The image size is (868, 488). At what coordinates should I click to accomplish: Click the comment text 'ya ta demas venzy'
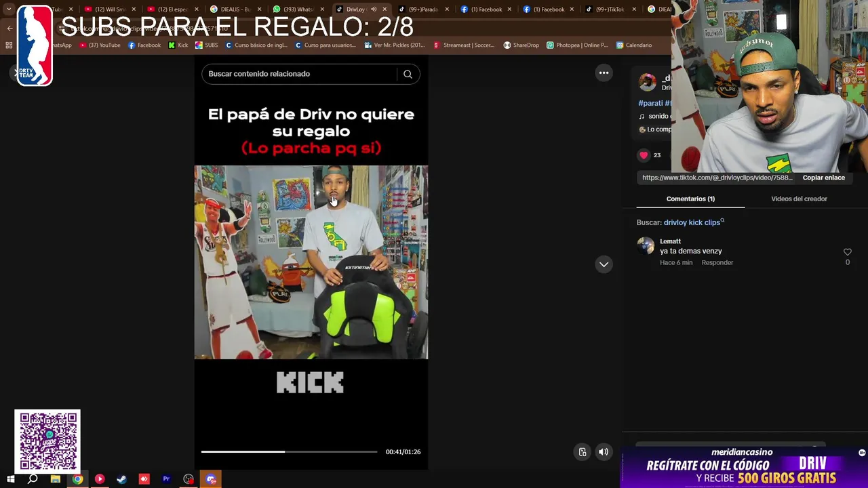(x=690, y=251)
